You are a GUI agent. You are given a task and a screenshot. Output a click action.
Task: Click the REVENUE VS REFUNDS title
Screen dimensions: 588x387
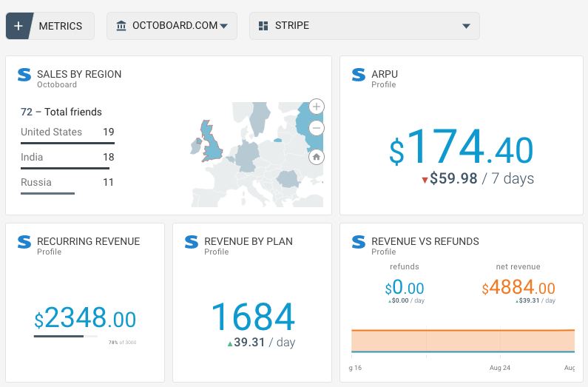point(425,241)
